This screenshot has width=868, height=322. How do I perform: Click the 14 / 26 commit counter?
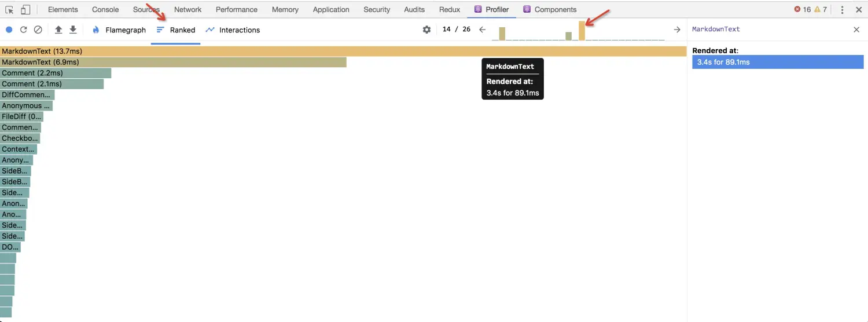click(x=456, y=30)
